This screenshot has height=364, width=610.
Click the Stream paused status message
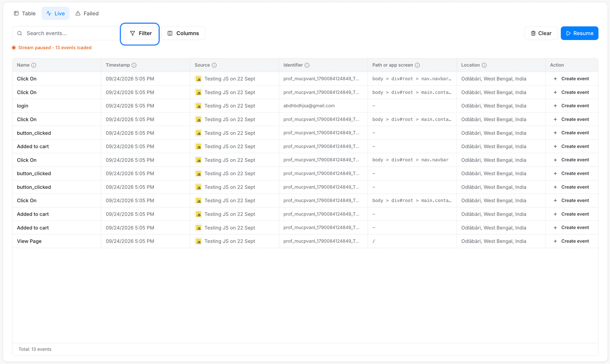55,48
